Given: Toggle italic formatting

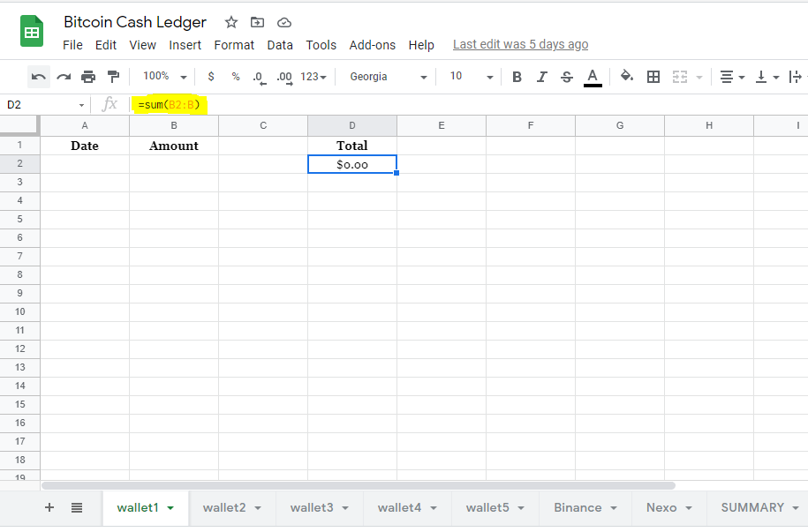Looking at the screenshot, I should click(x=541, y=77).
